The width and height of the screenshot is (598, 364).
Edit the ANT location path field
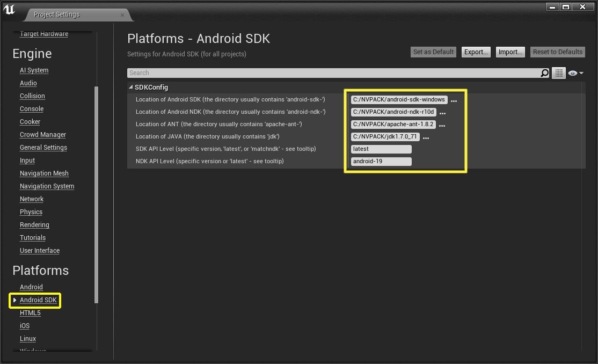click(393, 125)
